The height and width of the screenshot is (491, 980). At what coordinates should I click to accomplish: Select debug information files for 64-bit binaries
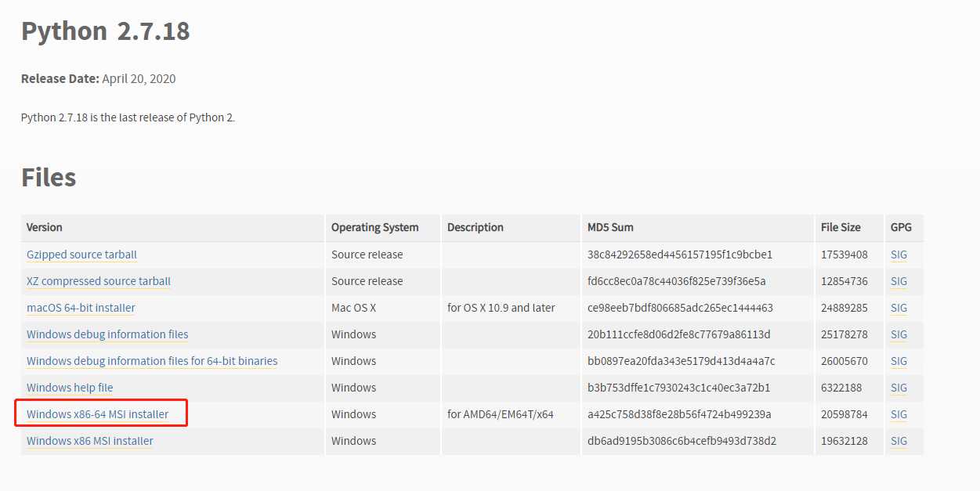pos(152,361)
